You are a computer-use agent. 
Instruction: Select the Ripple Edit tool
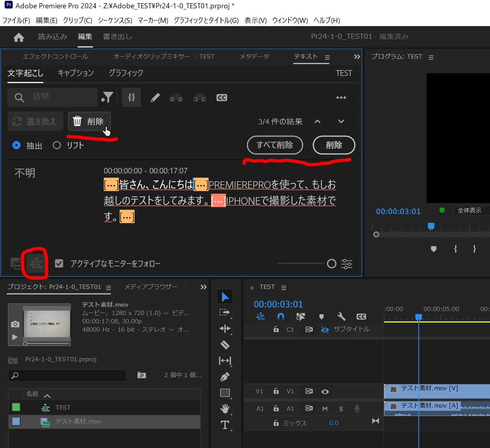pos(225,328)
